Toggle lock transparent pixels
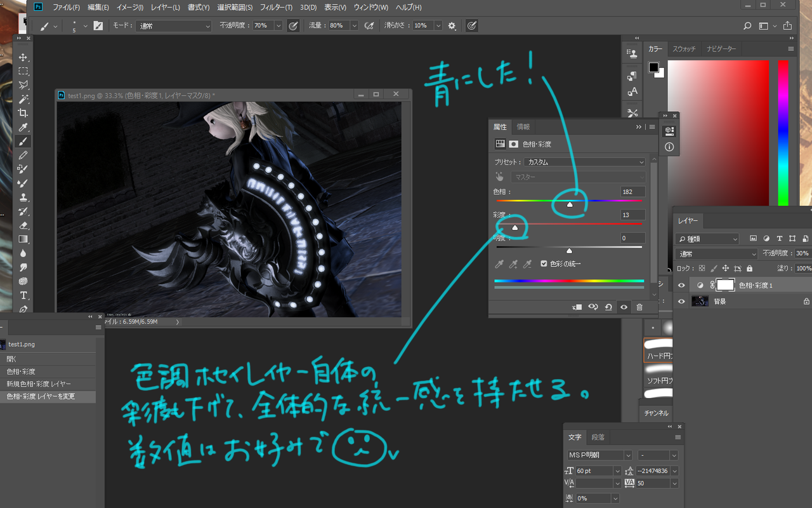This screenshot has height=508, width=812. pos(702,269)
